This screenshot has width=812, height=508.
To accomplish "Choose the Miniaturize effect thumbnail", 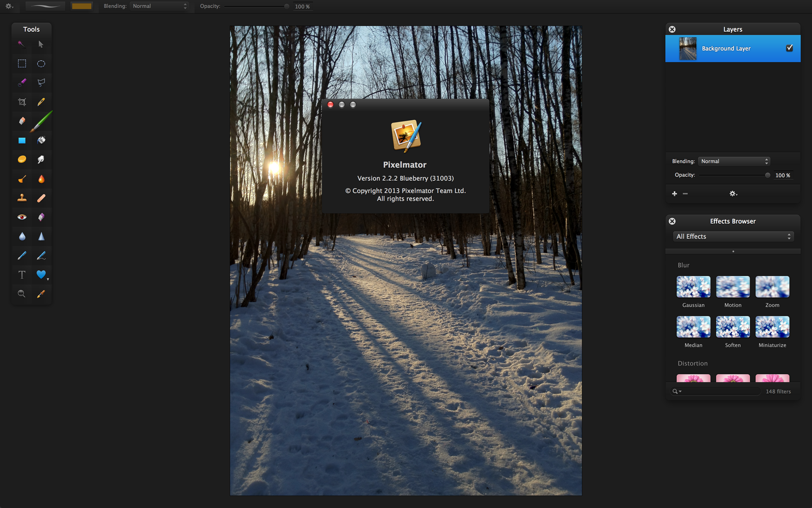I will point(772,327).
